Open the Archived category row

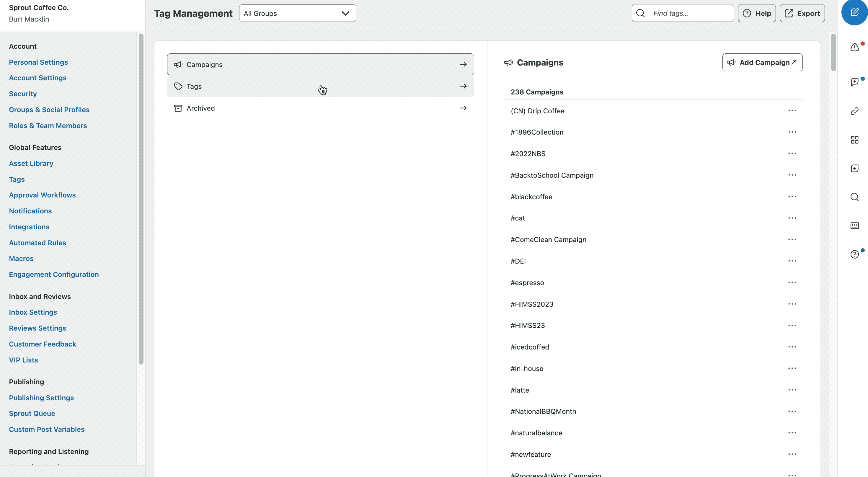(320, 108)
